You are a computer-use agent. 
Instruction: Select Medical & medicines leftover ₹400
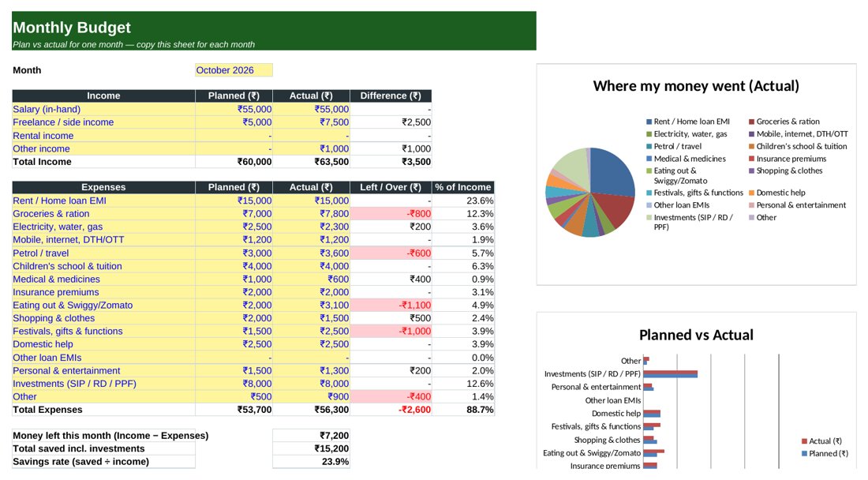[391, 279]
